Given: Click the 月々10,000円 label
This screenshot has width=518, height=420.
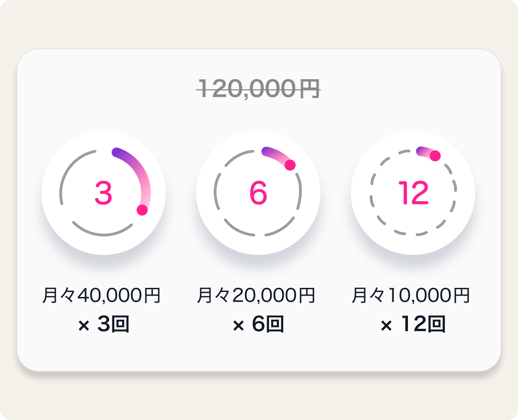Looking at the screenshot, I should point(411,295).
